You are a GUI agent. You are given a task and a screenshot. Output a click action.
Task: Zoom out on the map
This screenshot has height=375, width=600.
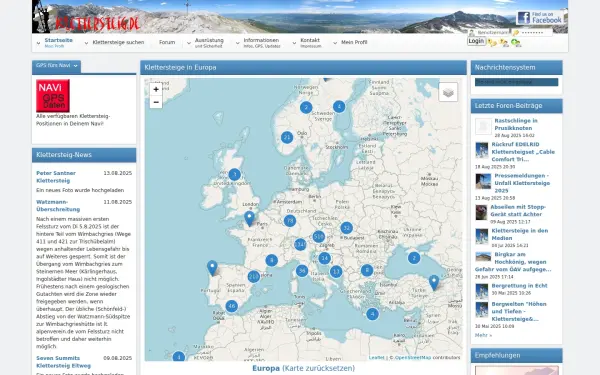point(156,102)
